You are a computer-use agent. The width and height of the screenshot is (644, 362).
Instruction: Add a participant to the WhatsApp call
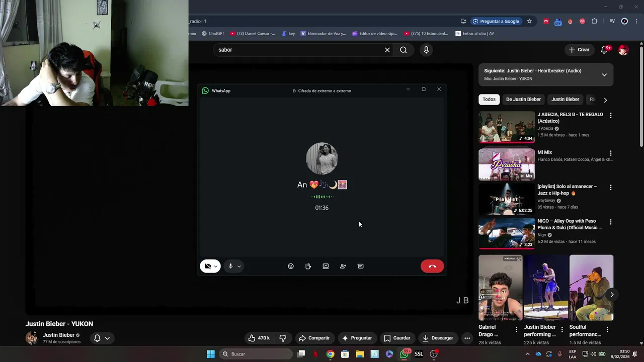point(343,266)
